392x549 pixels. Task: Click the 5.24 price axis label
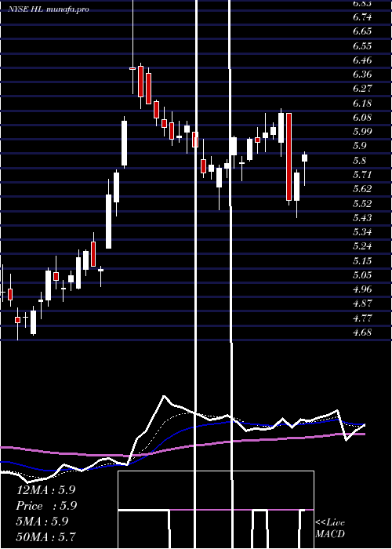(362, 246)
